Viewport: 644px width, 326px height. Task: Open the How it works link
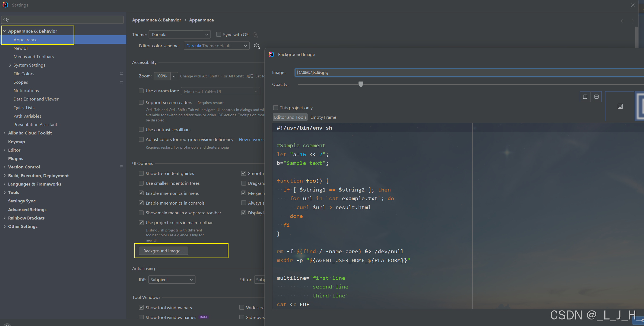coord(251,139)
